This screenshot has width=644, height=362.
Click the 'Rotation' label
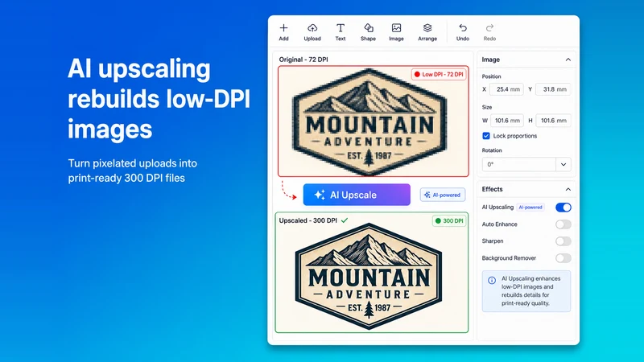point(492,150)
